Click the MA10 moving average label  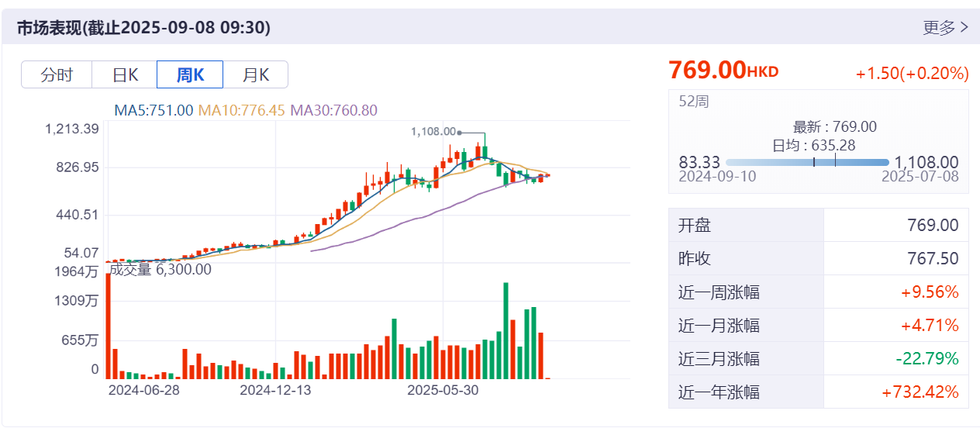pyautogui.click(x=241, y=110)
